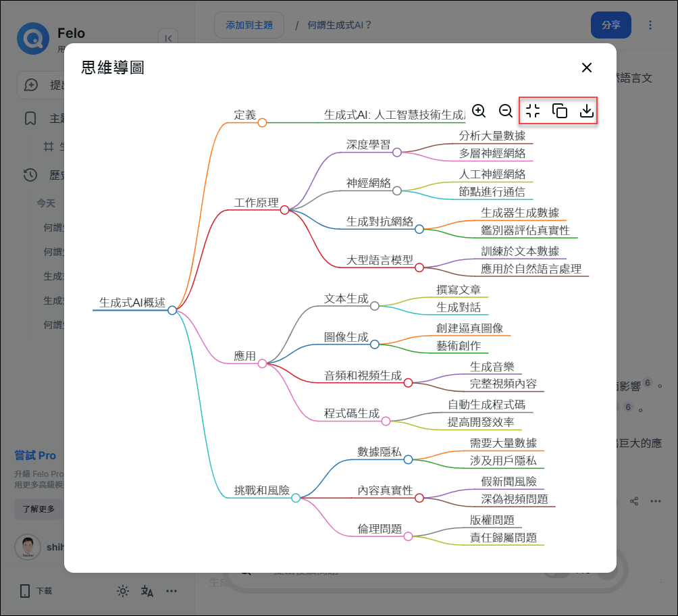The image size is (678, 616).
Task: Open the new question chat icon
Action: tap(30, 85)
